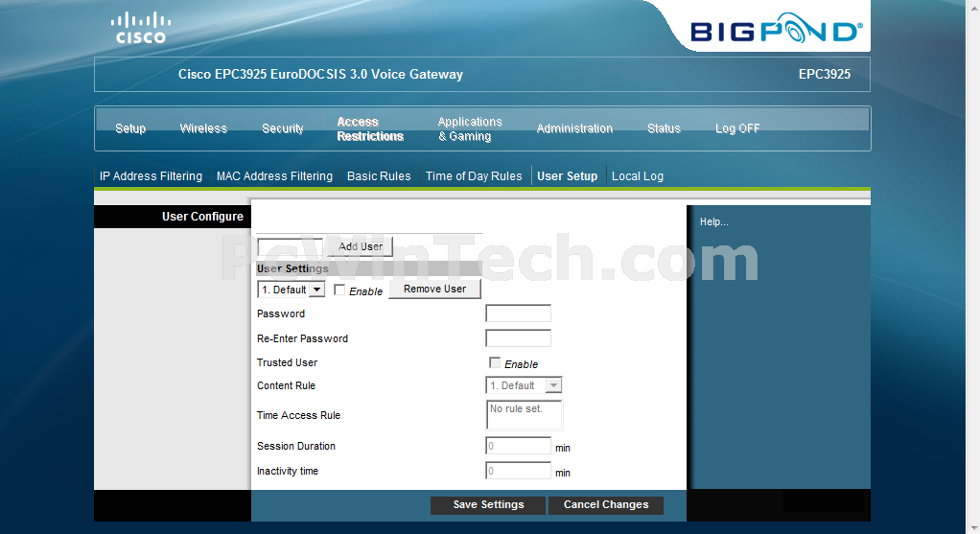Screen dimensions: 980x534
Task: Click Log OFF in the menu bar
Action: 737,128
